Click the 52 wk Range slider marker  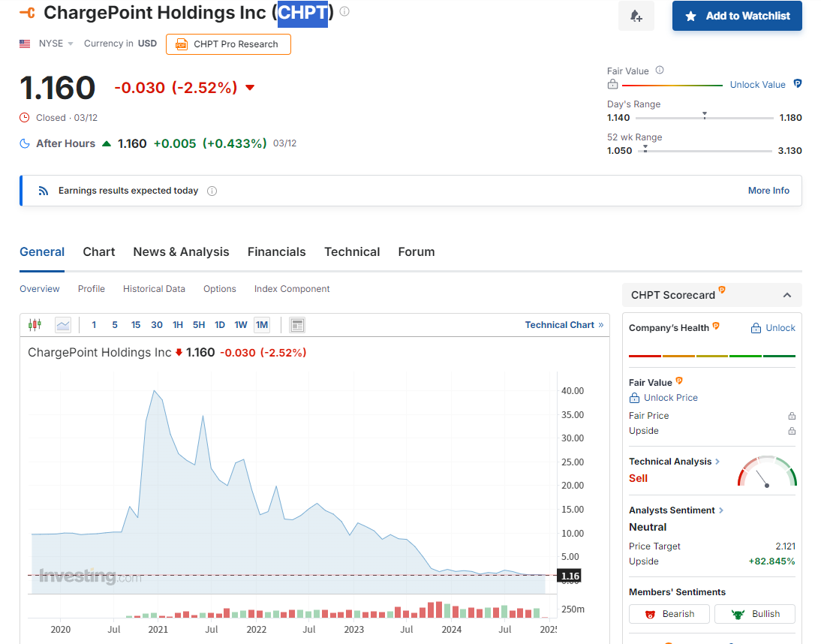pos(645,149)
